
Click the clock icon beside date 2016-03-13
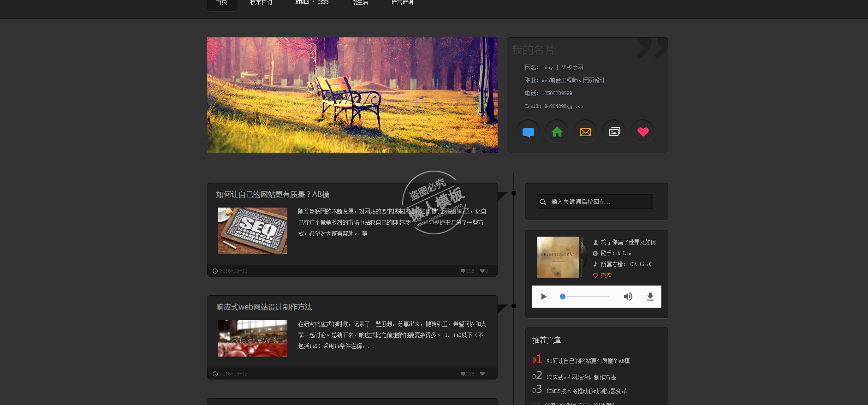[x=215, y=271]
